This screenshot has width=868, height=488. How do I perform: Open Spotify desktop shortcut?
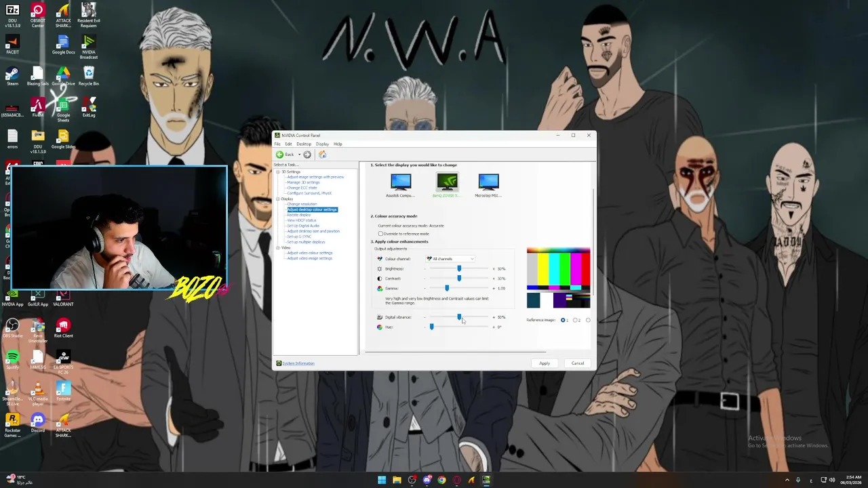pyautogui.click(x=12, y=360)
